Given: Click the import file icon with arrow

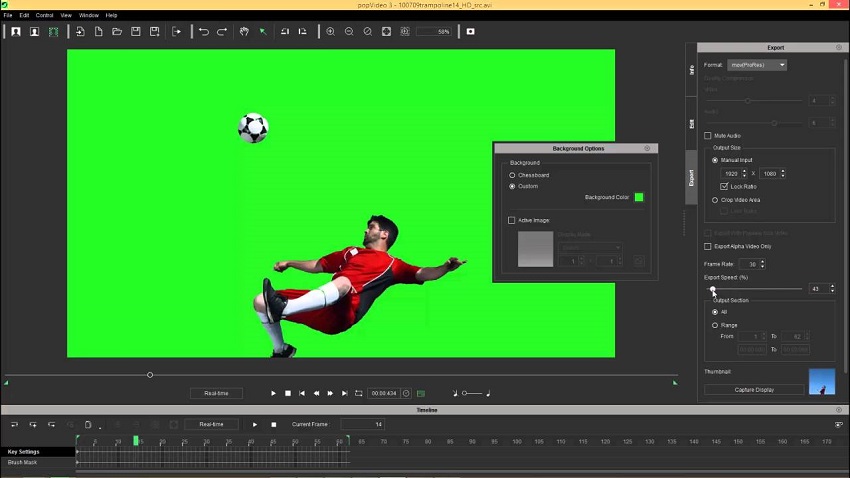Looking at the screenshot, I should tap(80, 32).
